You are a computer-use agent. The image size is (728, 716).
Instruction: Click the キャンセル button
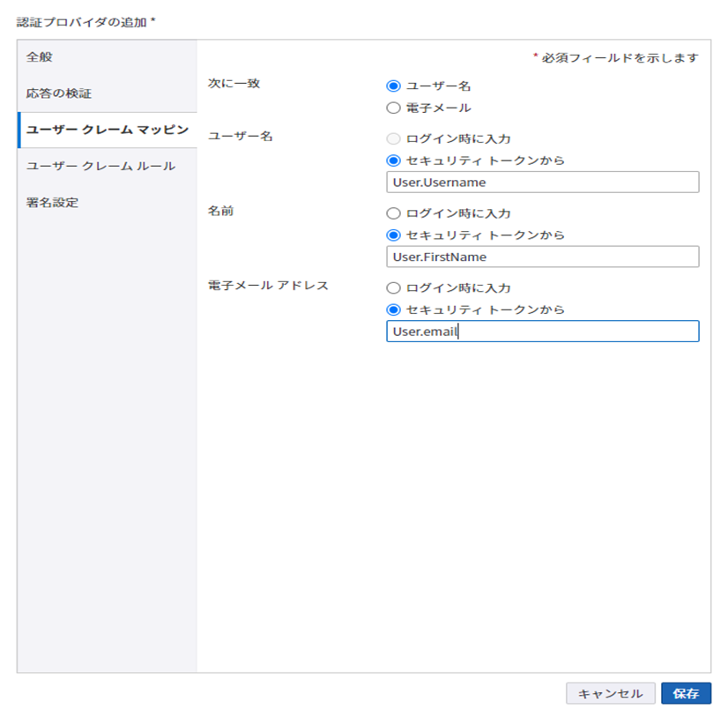(609, 693)
